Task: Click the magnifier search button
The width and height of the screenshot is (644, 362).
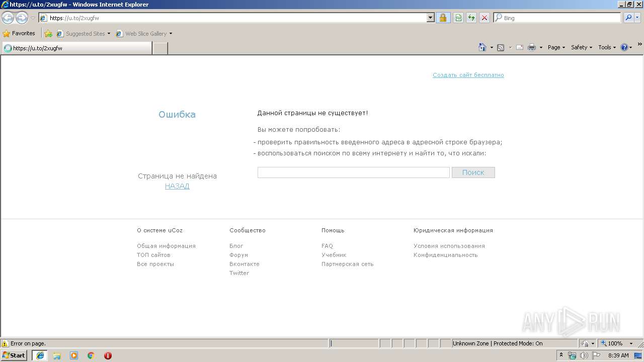Action: 628,18
